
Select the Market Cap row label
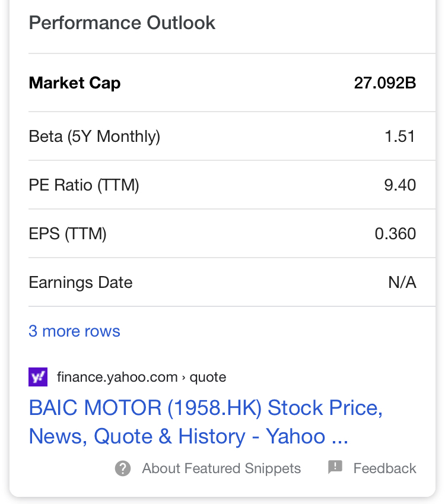coord(74,83)
